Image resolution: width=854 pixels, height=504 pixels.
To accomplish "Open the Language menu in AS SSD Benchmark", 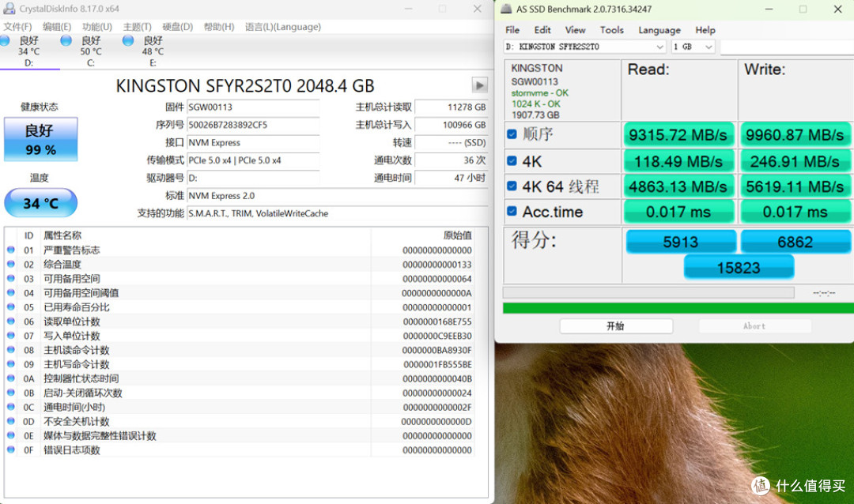I will [x=659, y=30].
